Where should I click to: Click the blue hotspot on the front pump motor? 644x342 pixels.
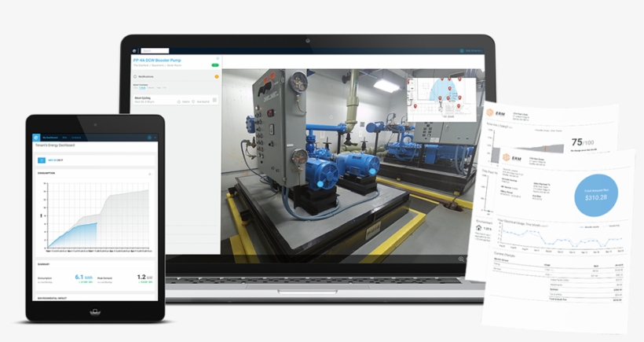tap(320, 185)
